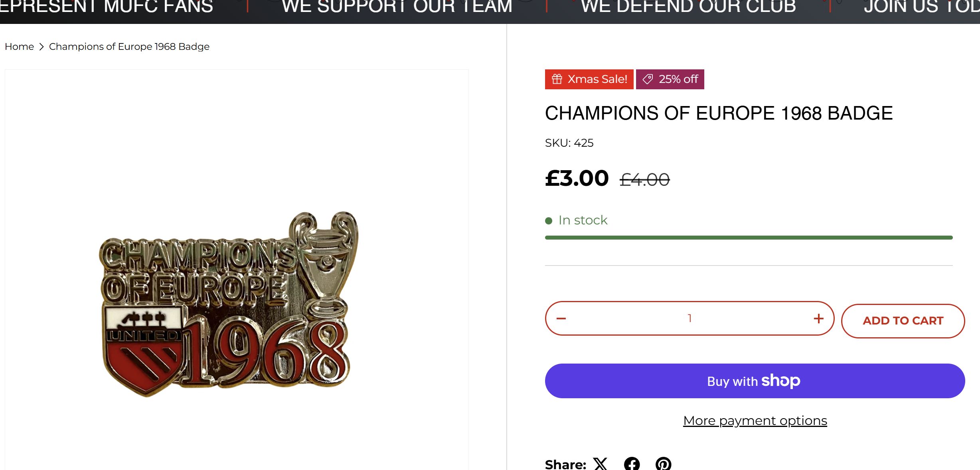Screen dimensions: 980x470
Task: Open More payment options link
Action: point(755,421)
